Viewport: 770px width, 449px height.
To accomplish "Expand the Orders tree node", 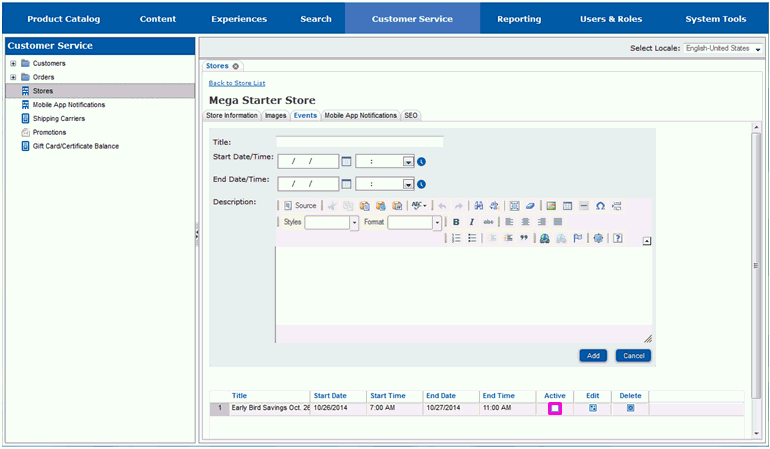I will [13, 77].
